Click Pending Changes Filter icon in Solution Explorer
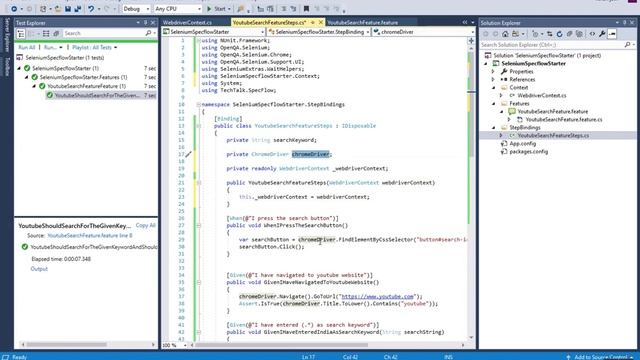This screenshot has height=360, width=640. coord(535,34)
